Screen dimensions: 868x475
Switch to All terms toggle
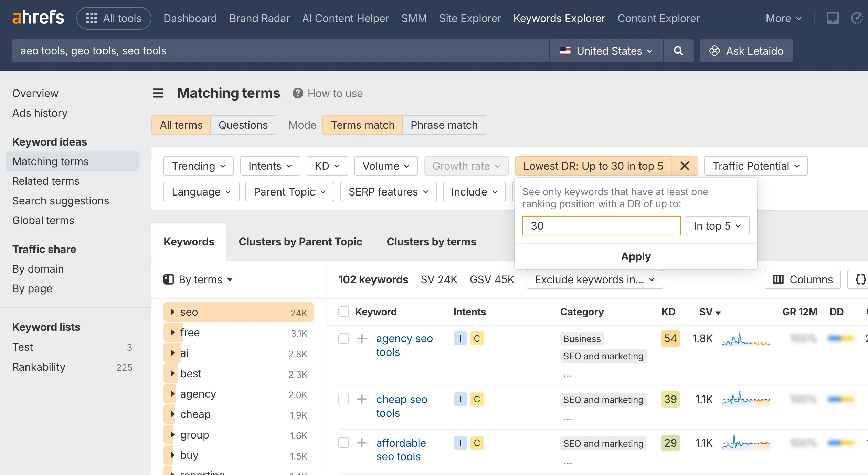click(x=181, y=125)
